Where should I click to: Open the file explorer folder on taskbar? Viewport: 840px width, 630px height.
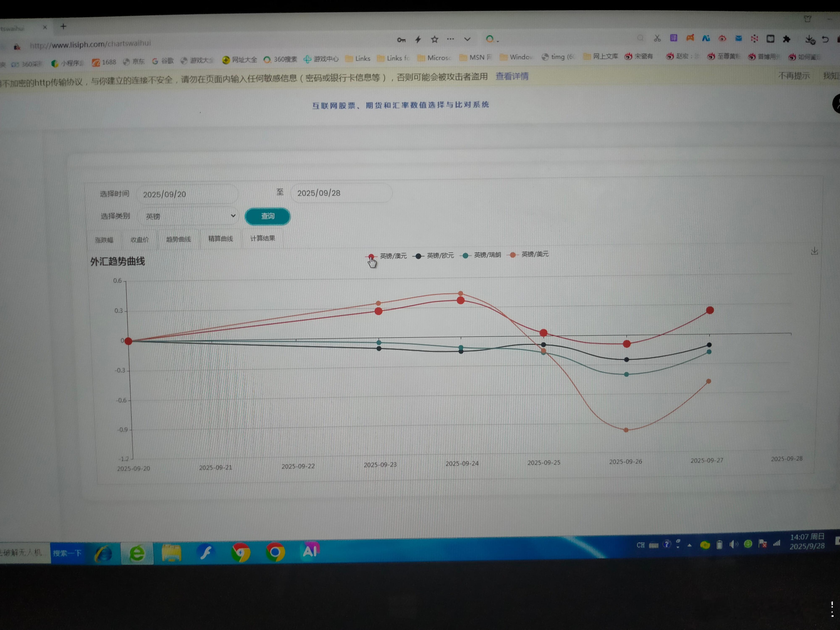point(172,553)
